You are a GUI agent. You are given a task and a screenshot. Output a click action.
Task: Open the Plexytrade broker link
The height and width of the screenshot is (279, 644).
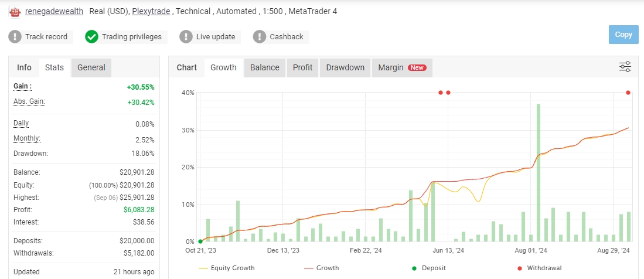(151, 12)
